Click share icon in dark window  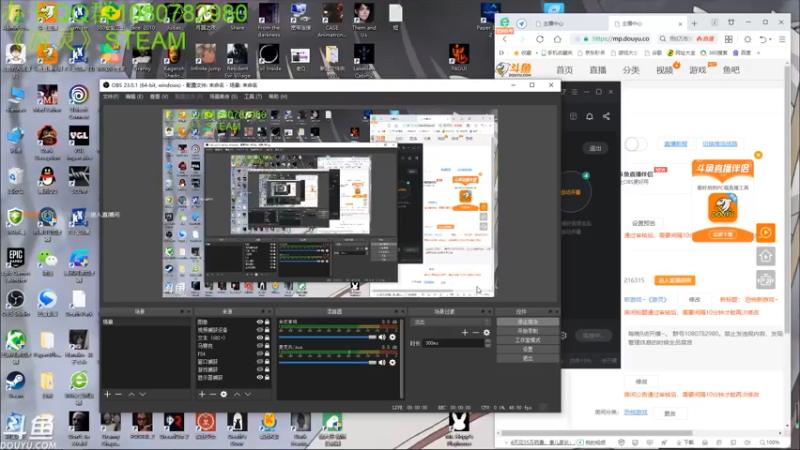click(x=606, y=116)
